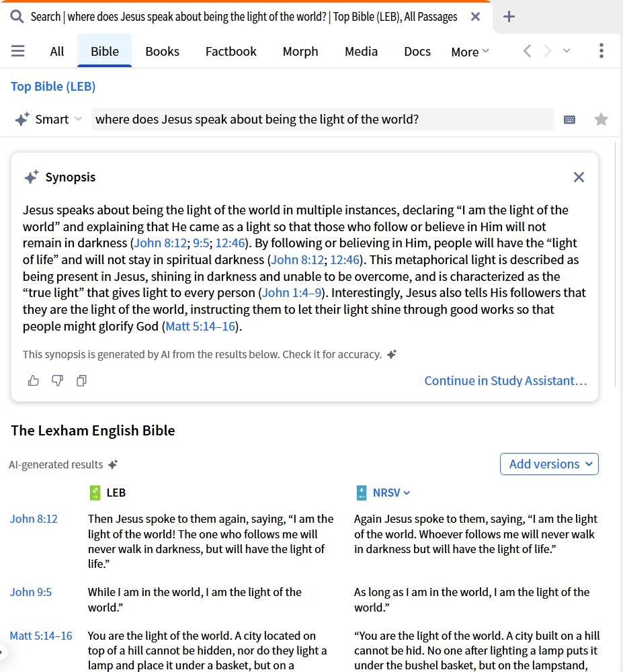The width and height of the screenshot is (623, 672).
Task: Switch to the Docs search tab
Action: pyautogui.click(x=417, y=52)
